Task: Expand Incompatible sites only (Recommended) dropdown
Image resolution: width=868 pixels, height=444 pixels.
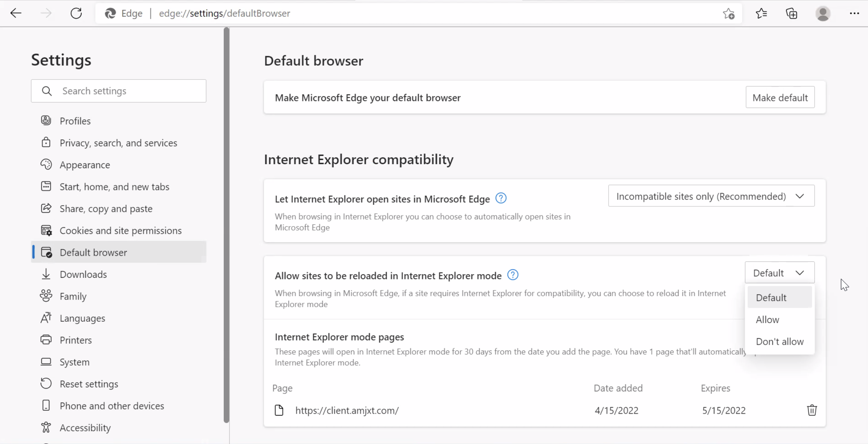Action: coord(711,196)
